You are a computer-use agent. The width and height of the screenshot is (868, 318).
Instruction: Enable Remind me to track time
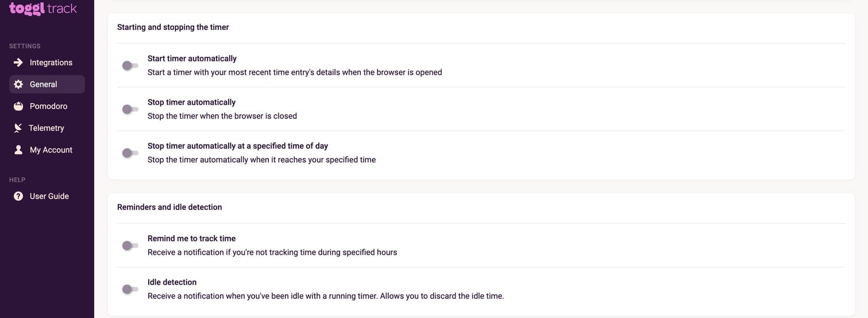(130, 246)
